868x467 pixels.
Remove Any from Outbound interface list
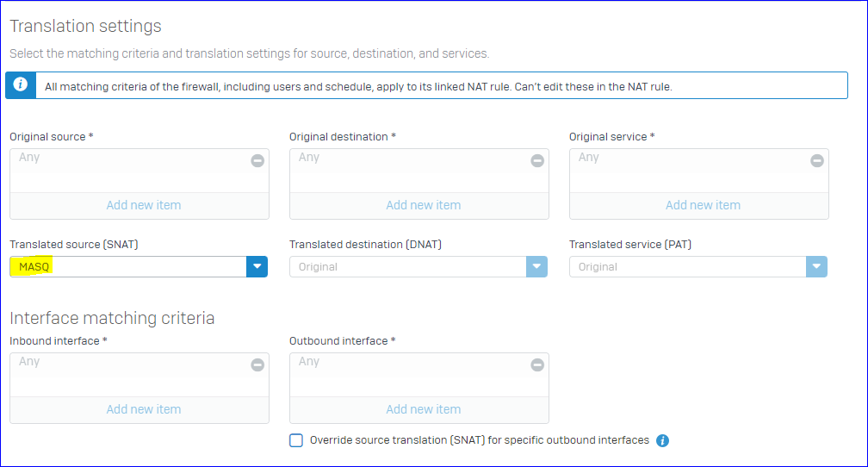click(x=537, y=364)
